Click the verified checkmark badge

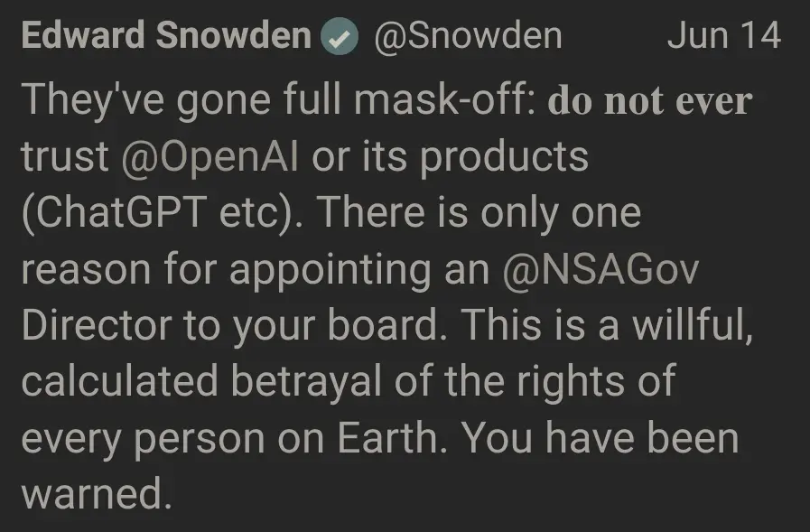(339, 36)
